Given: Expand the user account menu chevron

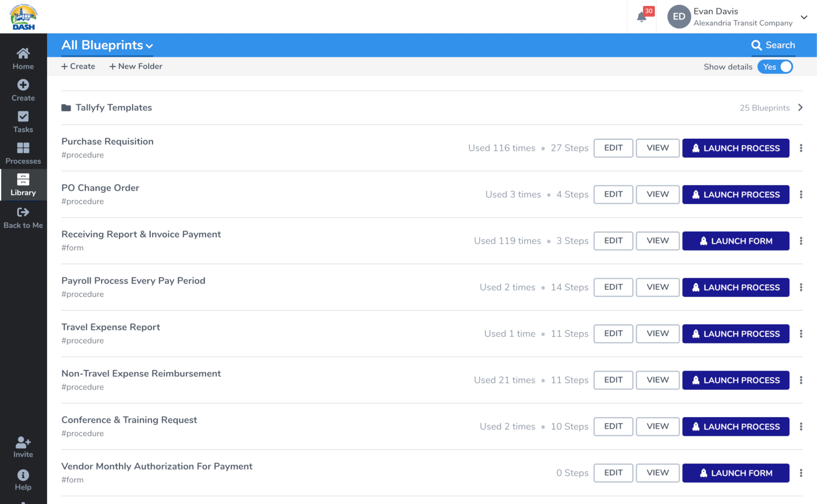Looking at the screenshot, I should click(804, 17).
